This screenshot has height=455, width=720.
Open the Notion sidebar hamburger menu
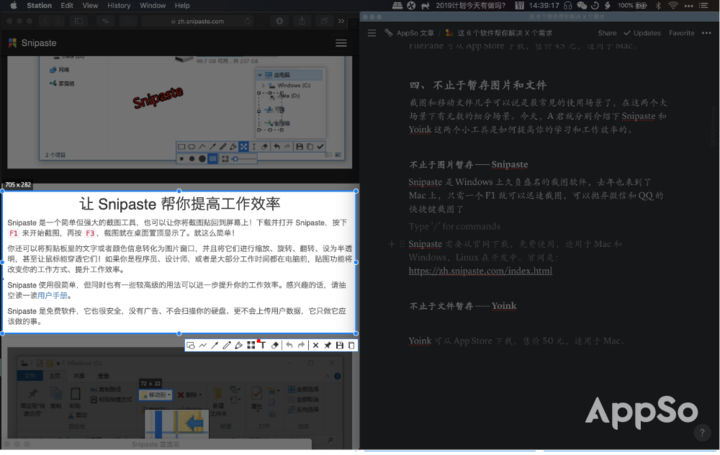[x=372, y=33]
